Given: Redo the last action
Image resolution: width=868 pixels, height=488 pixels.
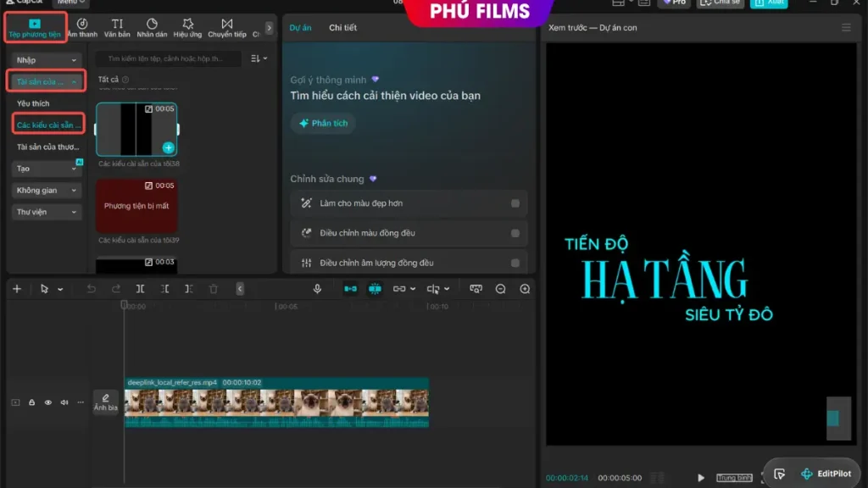Looking at the screenshot, I should (115, 289).
